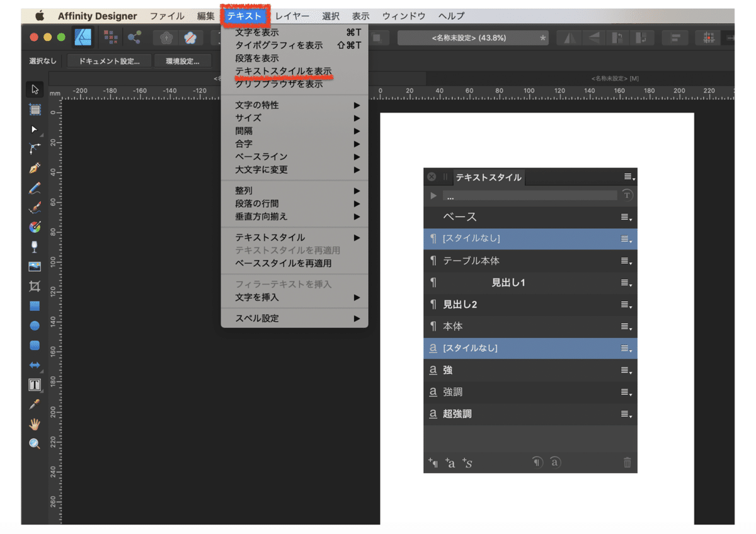Select the Text frame tool
Screen dimensions: 756x534
35,385
